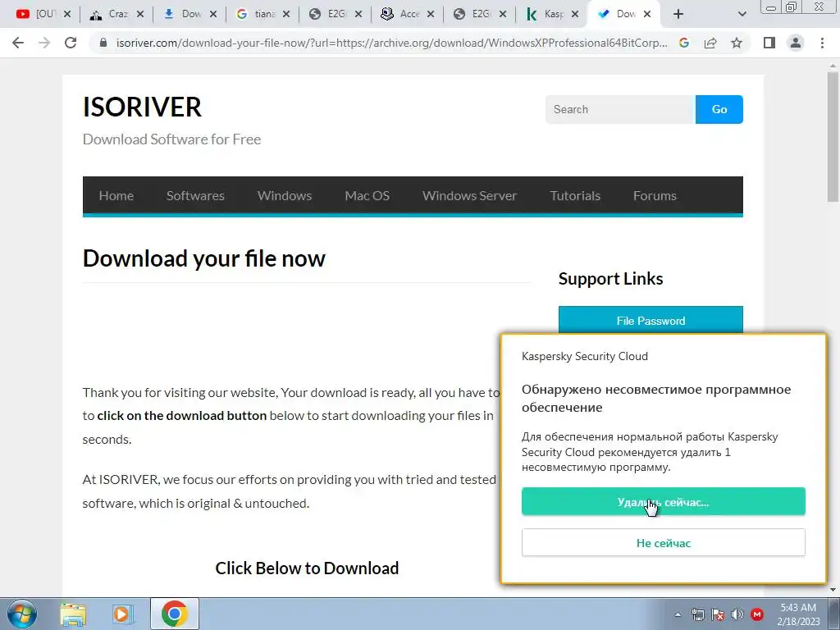
Task: Click the green Удалить сейчас button
Action: [663, 501]
